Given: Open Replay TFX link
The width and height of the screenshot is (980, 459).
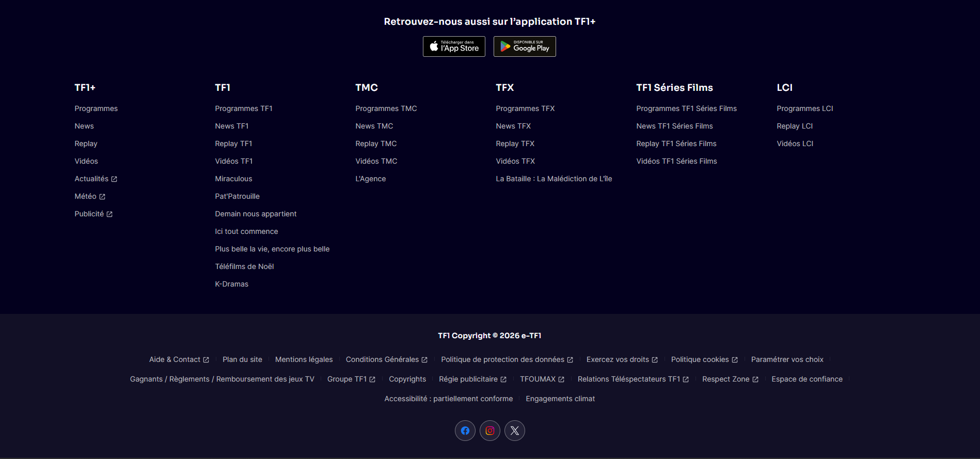Looking at the screenshot, I should click(515, 144).
